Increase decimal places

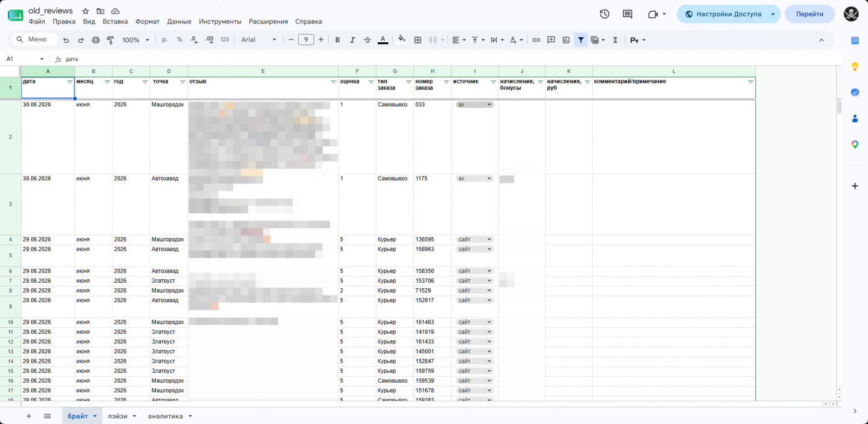(x=209, y=40)
